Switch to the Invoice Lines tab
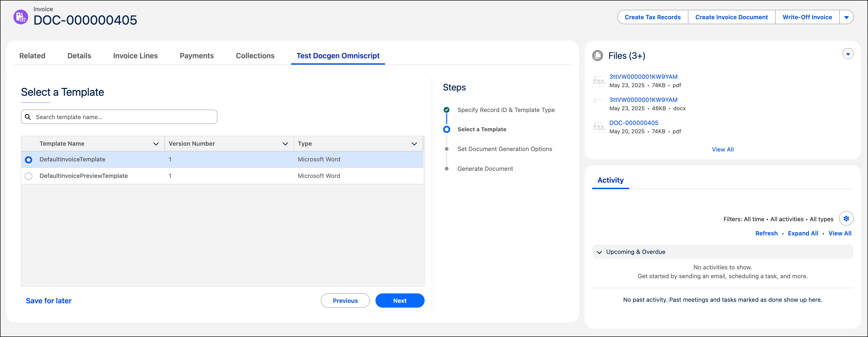The width and height of the screenshot is (868, 337). (135, 56)
